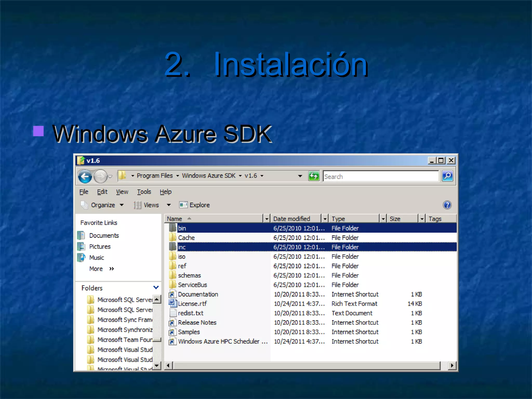
Task: Expand arrow after v1.6 breadcrumb
Action: coord(262,176)
